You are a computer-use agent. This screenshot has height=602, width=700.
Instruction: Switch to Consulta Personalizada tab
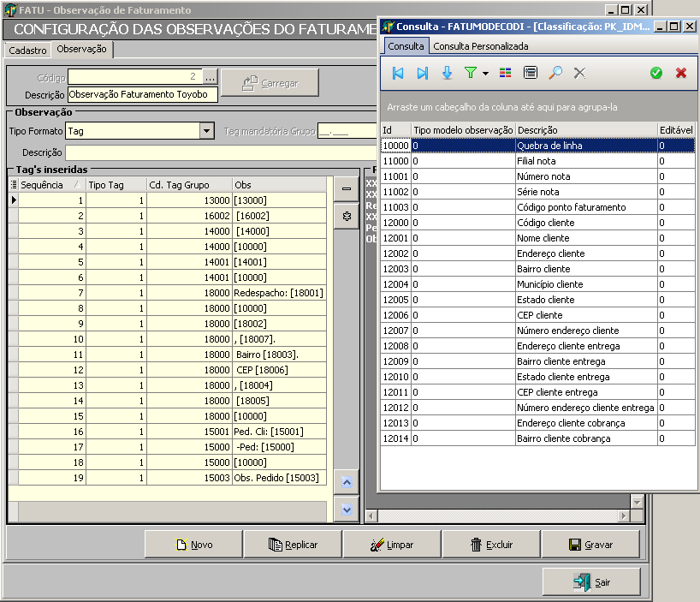[x=479, y=46]
